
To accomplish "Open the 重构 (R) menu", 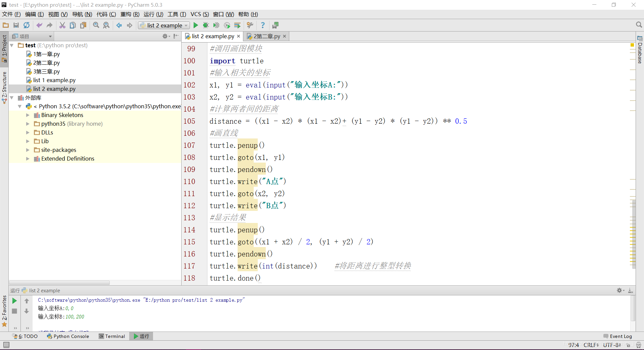I will click(130, 14).
